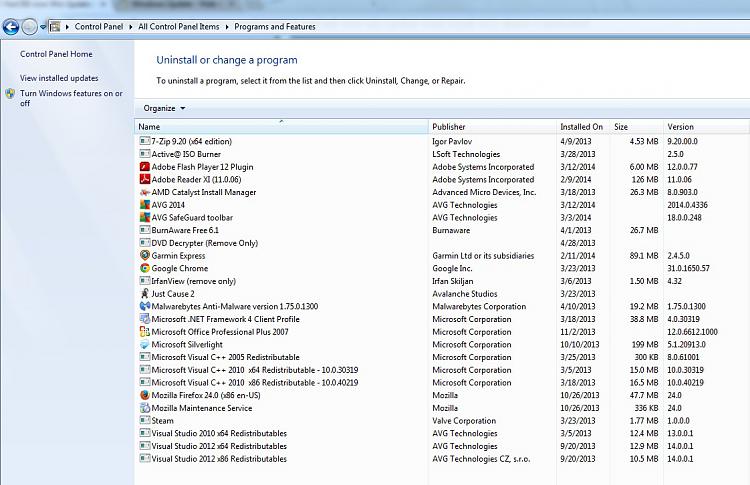This screenshot has width=750, height=485.
Task: Click the 89.1 MB size value
Action: [644, 255]
